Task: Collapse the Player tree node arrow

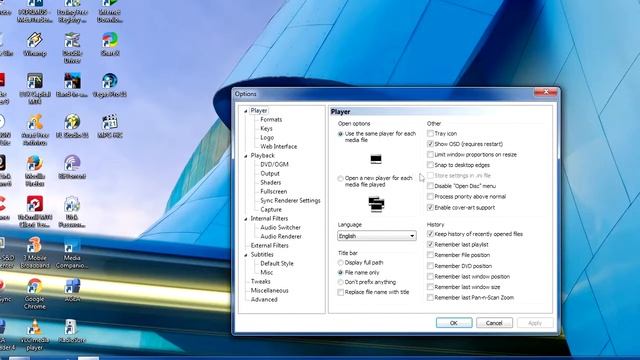Action: point(246,111)
